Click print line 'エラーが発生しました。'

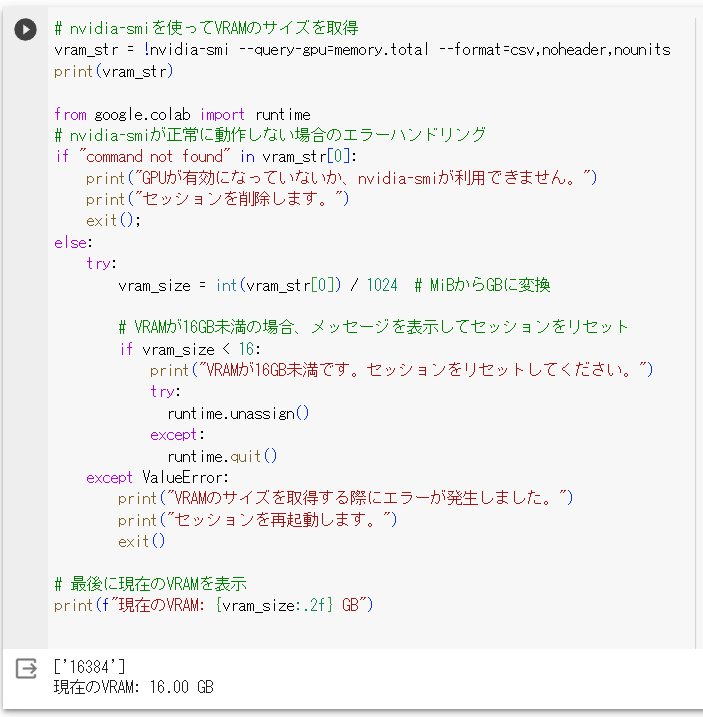point(346,498)
